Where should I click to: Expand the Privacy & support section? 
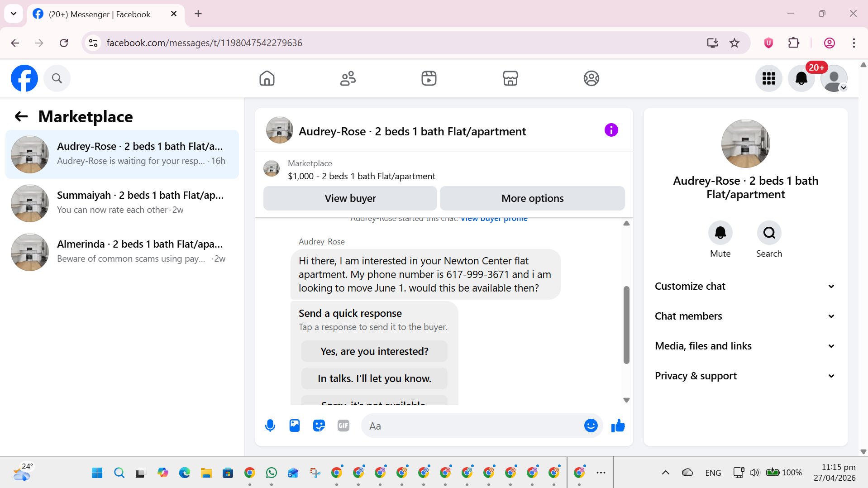pos(745,376)
